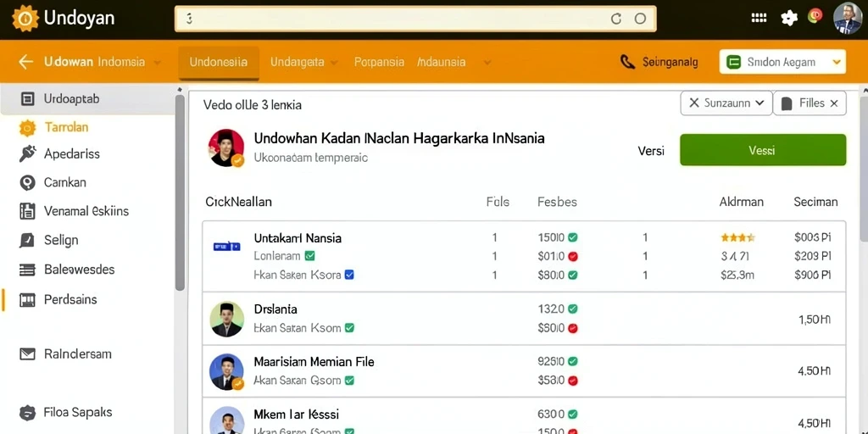Click the round notification icon near avatar
The height and width of the screenshot is (434, 868).
point(815,15)
